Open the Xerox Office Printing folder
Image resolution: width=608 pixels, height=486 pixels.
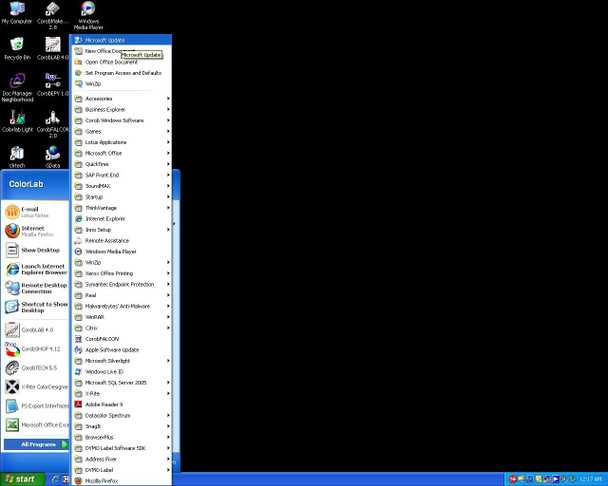pos(121,273)
